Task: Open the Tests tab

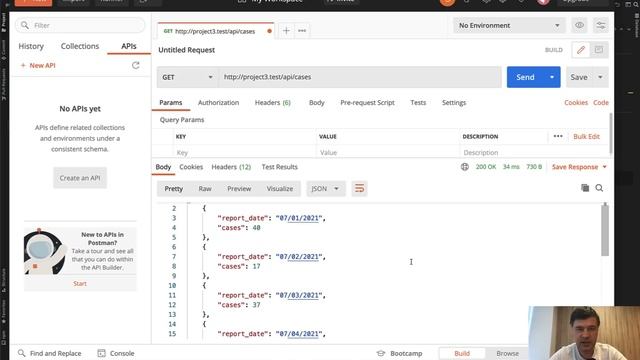Action: 418,102
